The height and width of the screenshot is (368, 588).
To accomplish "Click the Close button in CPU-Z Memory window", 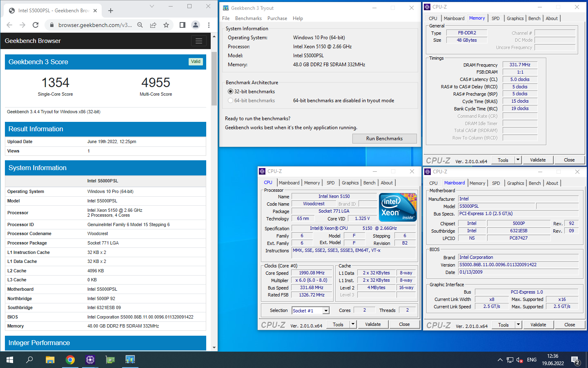I will (x=569, y=160).
